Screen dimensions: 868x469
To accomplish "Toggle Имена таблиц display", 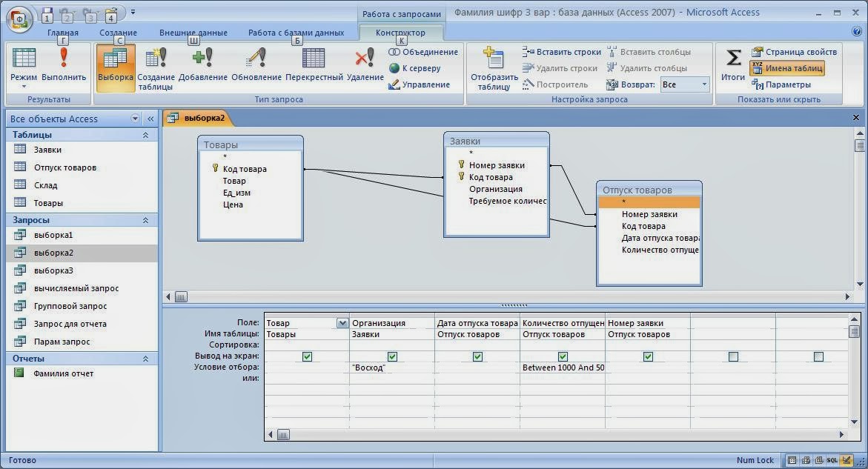I will point(787,68).
